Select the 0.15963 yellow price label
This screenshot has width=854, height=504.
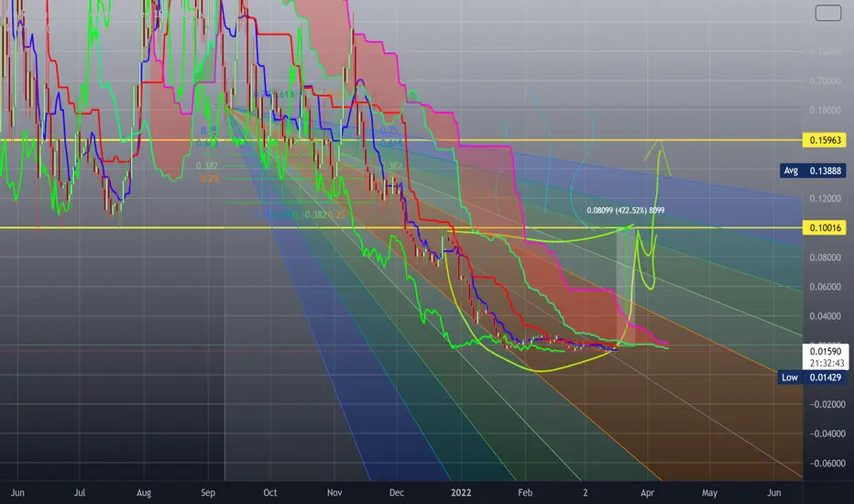[825, 140]
